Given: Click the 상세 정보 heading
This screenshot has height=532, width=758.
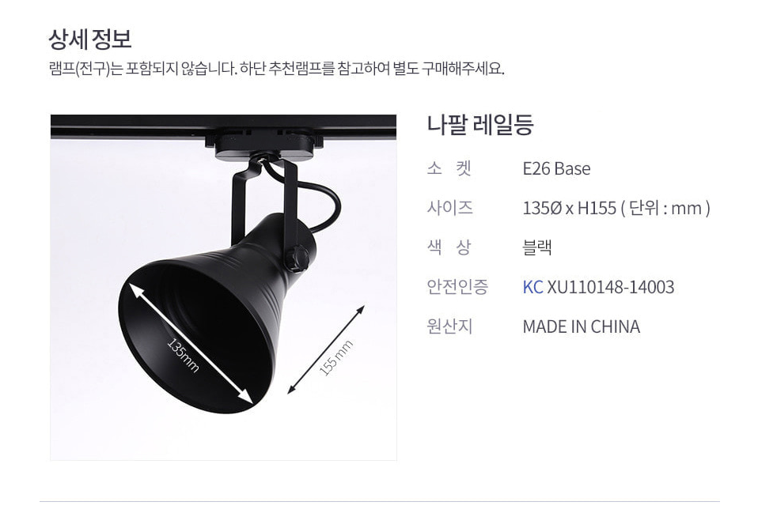Looking at the screenshot, I should point(90,39).
